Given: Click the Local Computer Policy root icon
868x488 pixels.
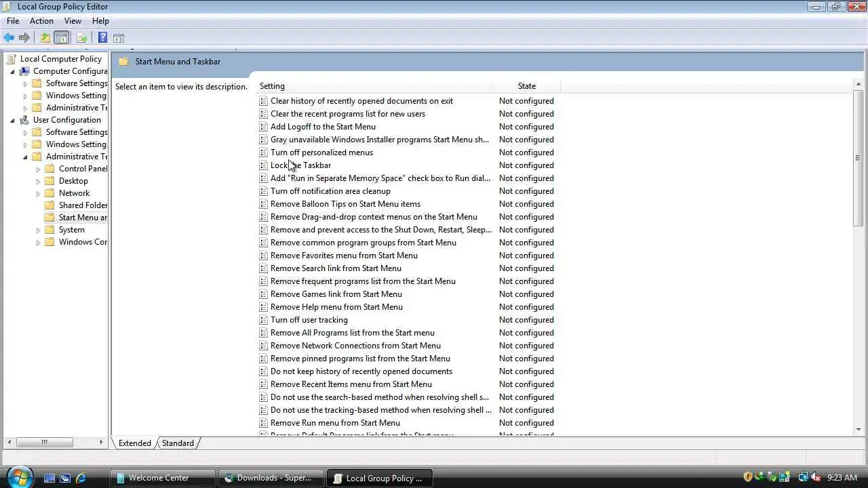Looking at the screenshot, I should (x=12, y=59).
